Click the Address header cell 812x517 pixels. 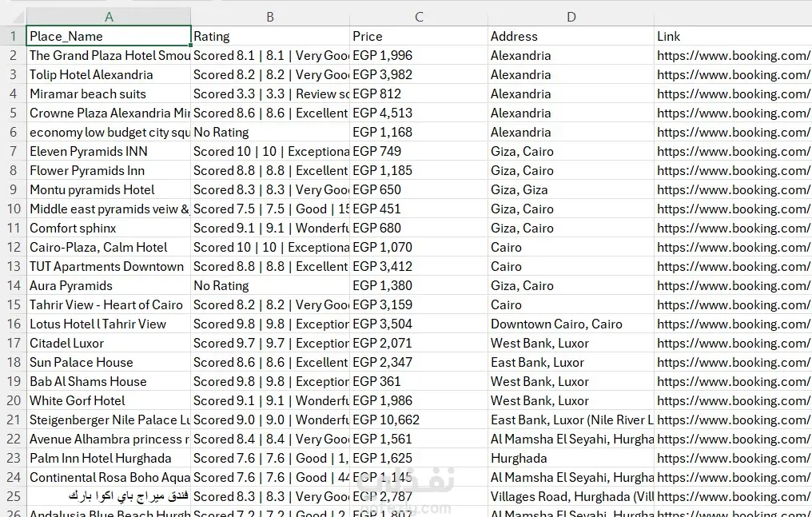(x=571, y=36)
